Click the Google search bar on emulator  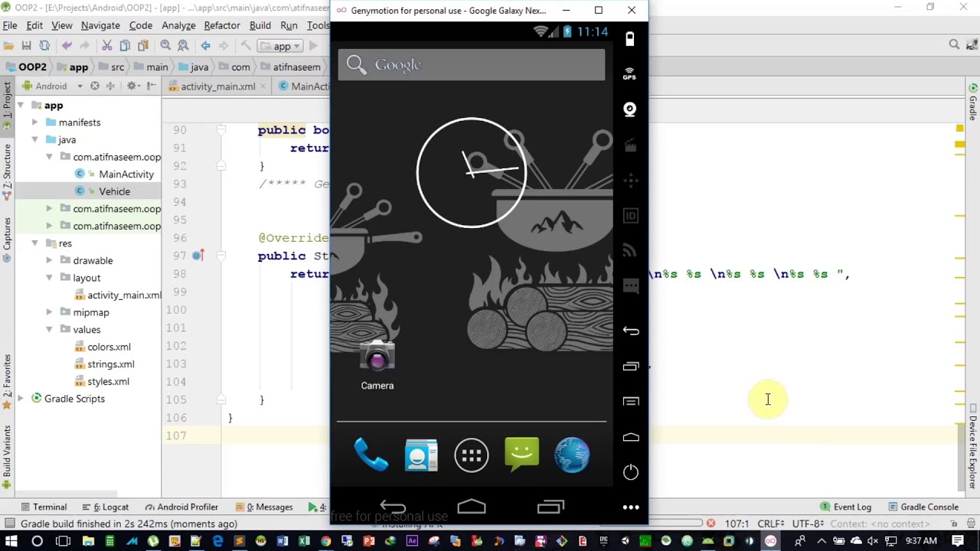click(x=472, y=65)
